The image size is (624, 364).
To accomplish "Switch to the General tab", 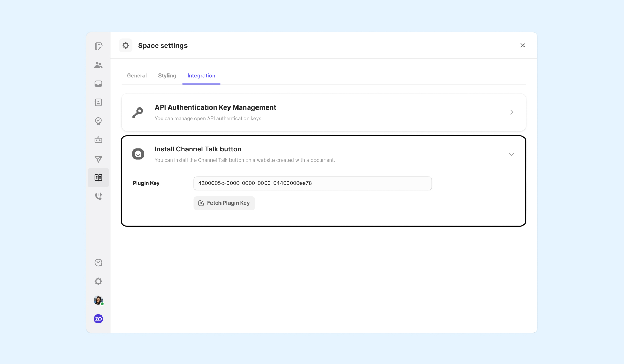I will pos(137,76).
